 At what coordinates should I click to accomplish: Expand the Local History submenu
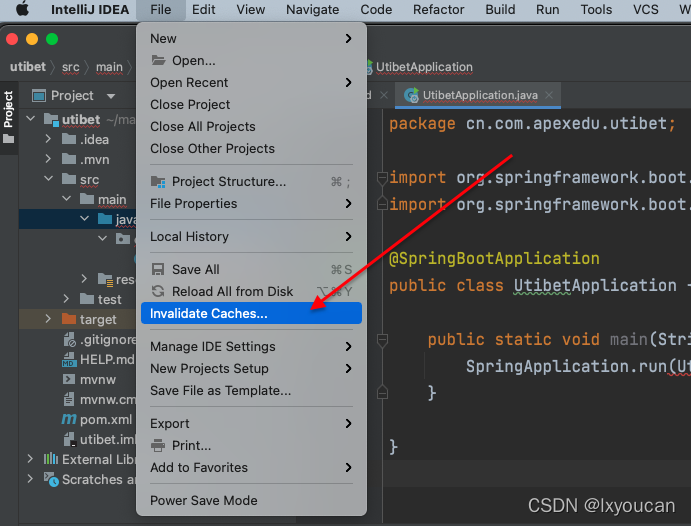coord(251,237)
